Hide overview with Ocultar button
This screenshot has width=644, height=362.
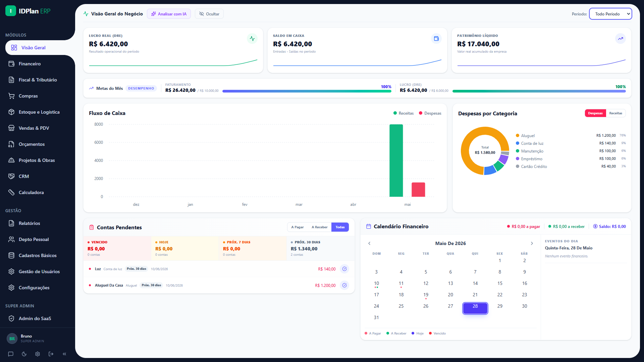[x=209, y=14]
